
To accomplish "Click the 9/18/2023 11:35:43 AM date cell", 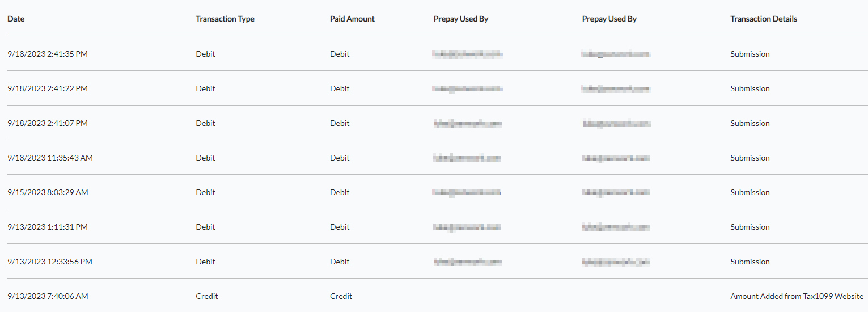I will (50, 158).
